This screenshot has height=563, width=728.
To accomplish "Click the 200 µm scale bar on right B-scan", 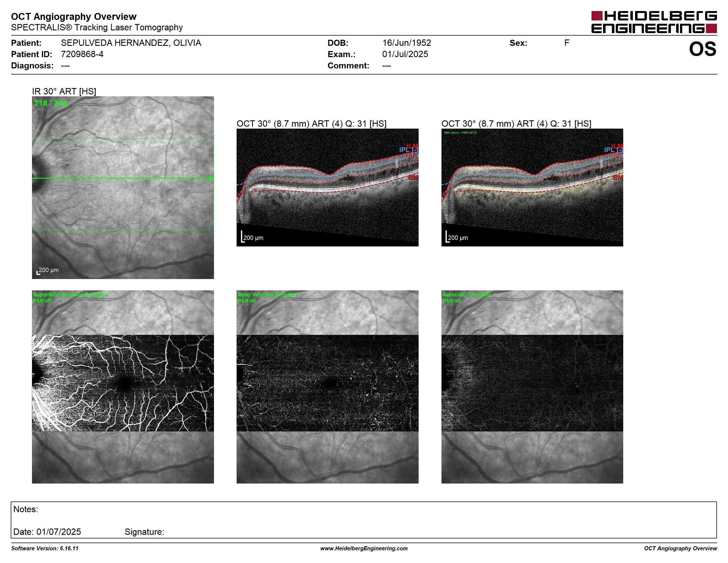I will [457, 237].
